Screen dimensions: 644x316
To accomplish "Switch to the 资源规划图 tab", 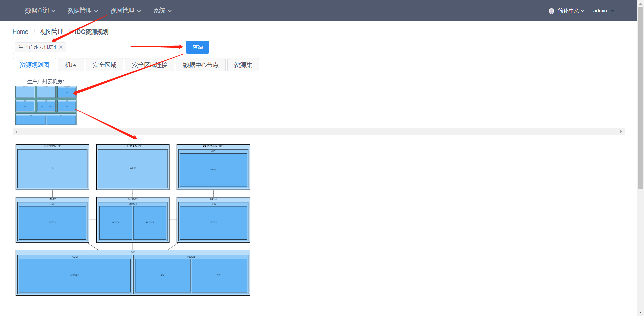I will pos(35,65).
